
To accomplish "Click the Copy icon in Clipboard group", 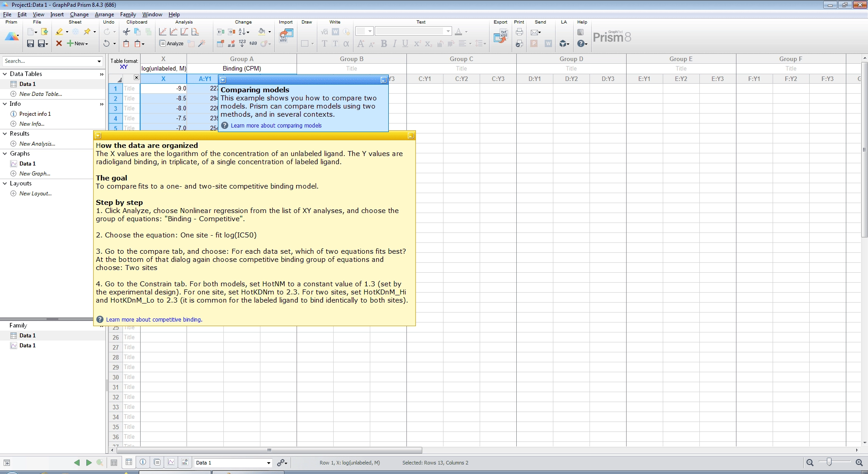I will [137, 32].
